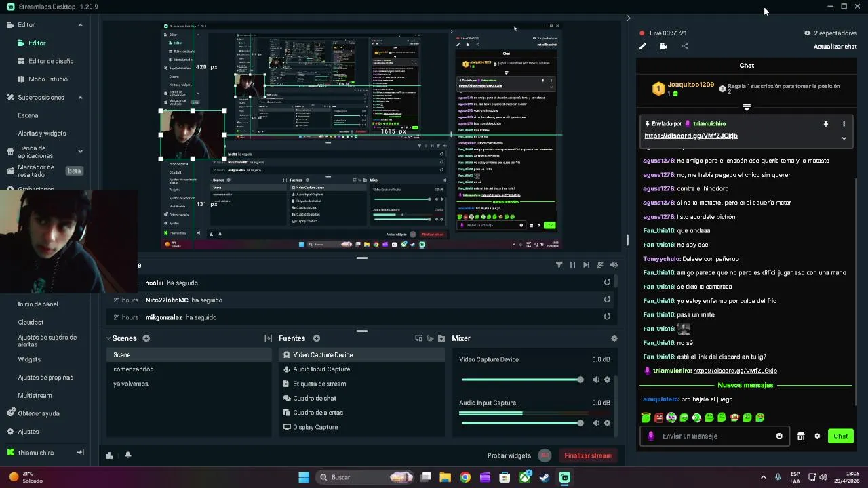Viewport: 868px width, 488px height.
Task: Send message with green Chat button
Action: (x=840, y=436)
